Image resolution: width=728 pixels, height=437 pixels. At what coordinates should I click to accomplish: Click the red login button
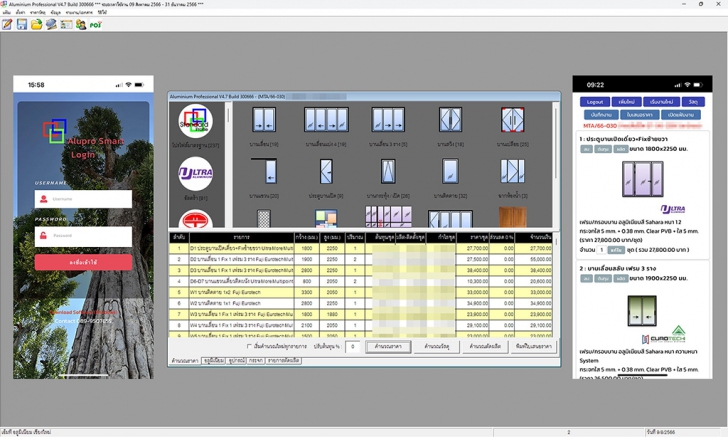point(83,262)
